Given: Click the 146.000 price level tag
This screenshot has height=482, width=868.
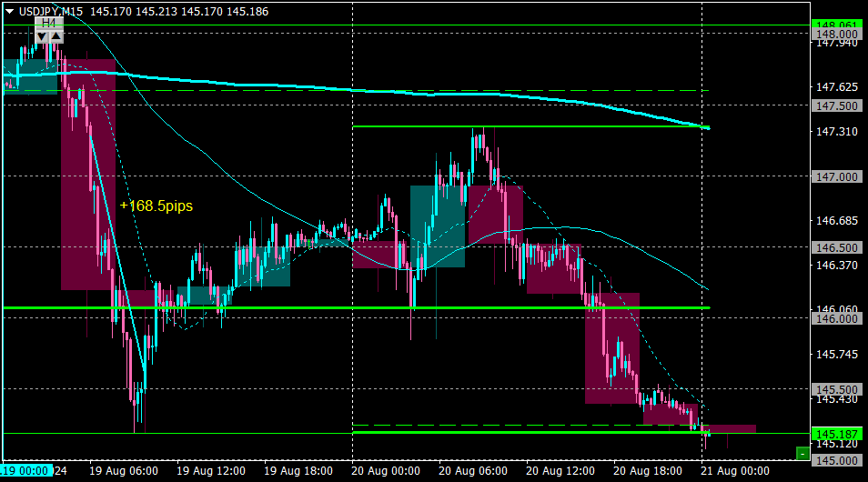Looking at the screenshot, I should pyautogui.click(x=836, y=318).
